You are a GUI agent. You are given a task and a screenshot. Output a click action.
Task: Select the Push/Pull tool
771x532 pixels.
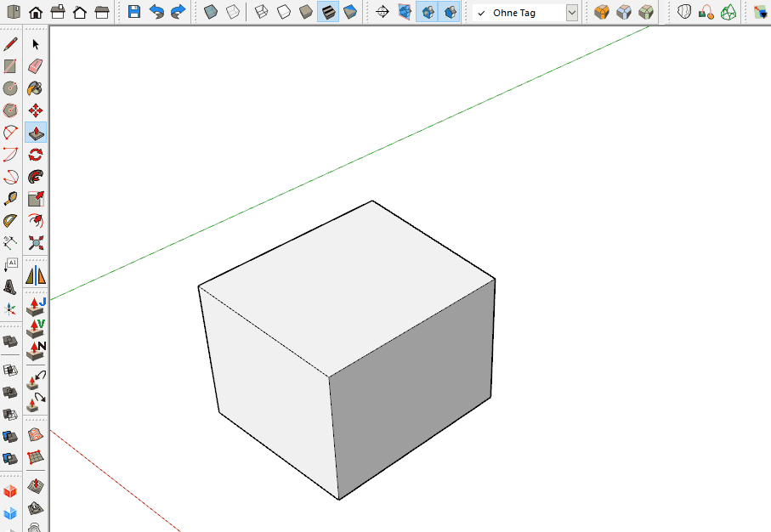click(x=36, y=133)
